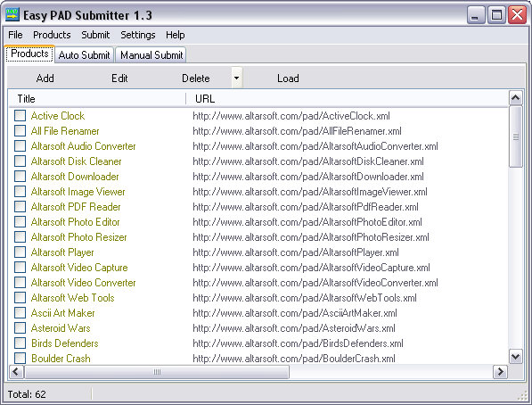The height and width of the screenshot is (405, 532).
Task: Minimize the Easy PAD Submitter window
Action: click(475, 15)
